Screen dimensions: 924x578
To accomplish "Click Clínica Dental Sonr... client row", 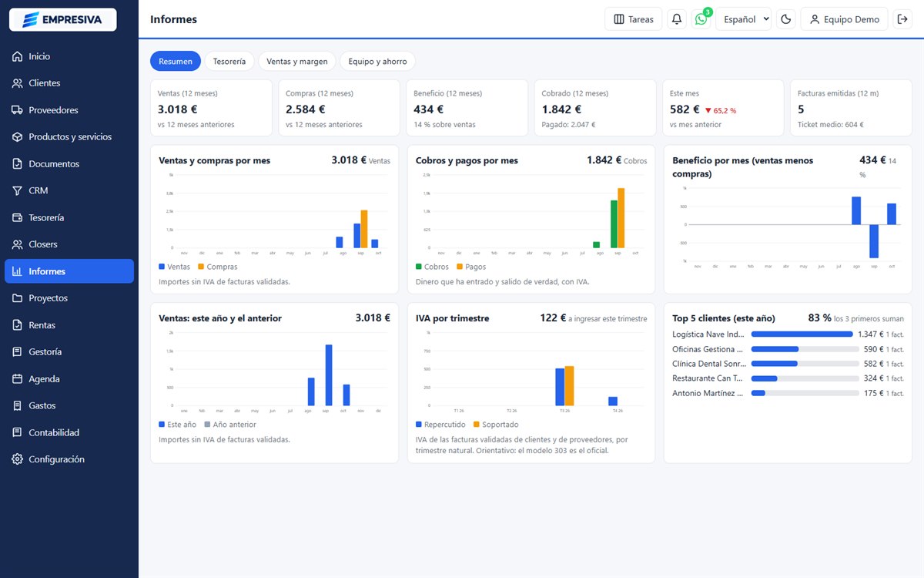I will tap(788, 364).
